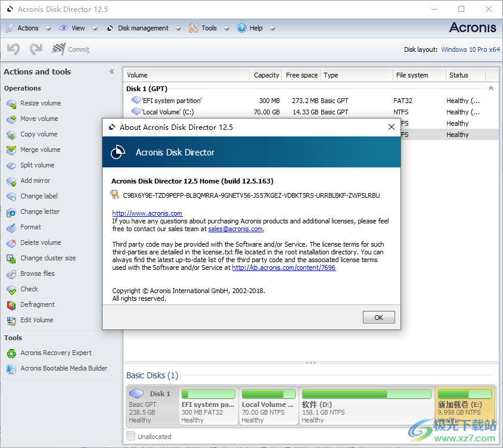Click the Merge volume icon
503x448 pixels.
11,150
